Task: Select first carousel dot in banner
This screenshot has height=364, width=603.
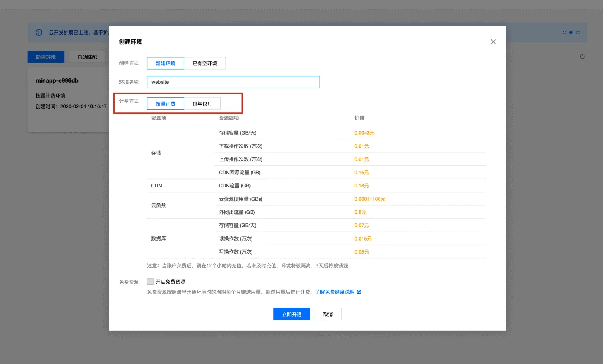Action: click(564, 33)
